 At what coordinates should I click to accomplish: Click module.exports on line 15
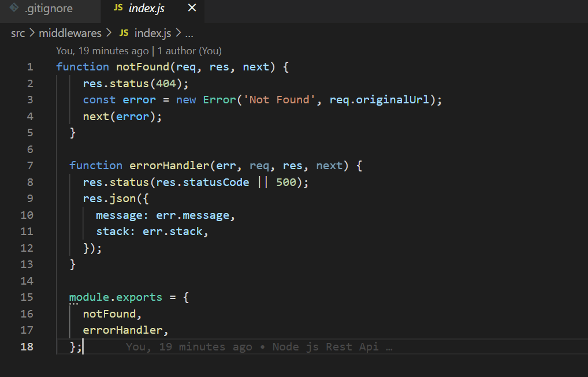point(116,297)
